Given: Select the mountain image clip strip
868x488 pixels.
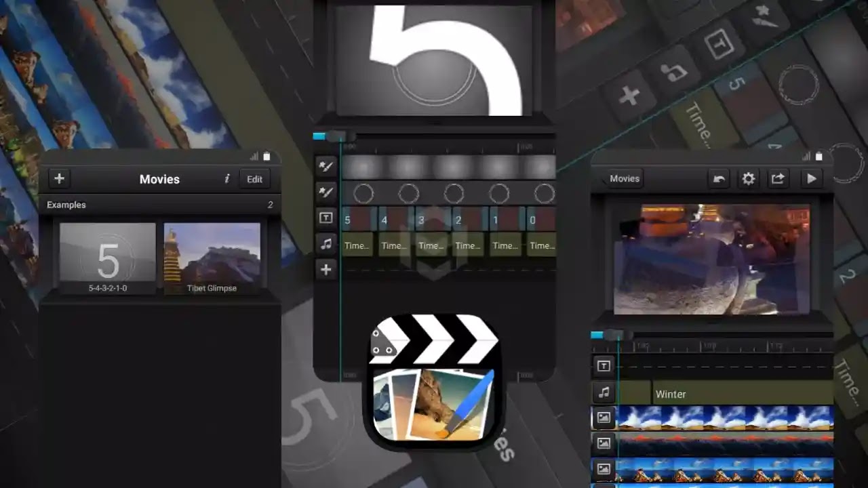Looking at the screenshot, I should click(726, 470).
